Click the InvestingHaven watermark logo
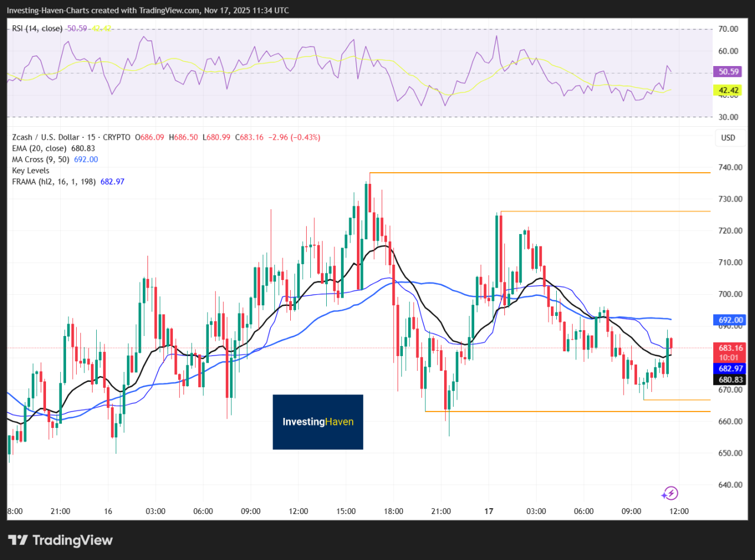 pyautogui.click(x=318, y=422)
